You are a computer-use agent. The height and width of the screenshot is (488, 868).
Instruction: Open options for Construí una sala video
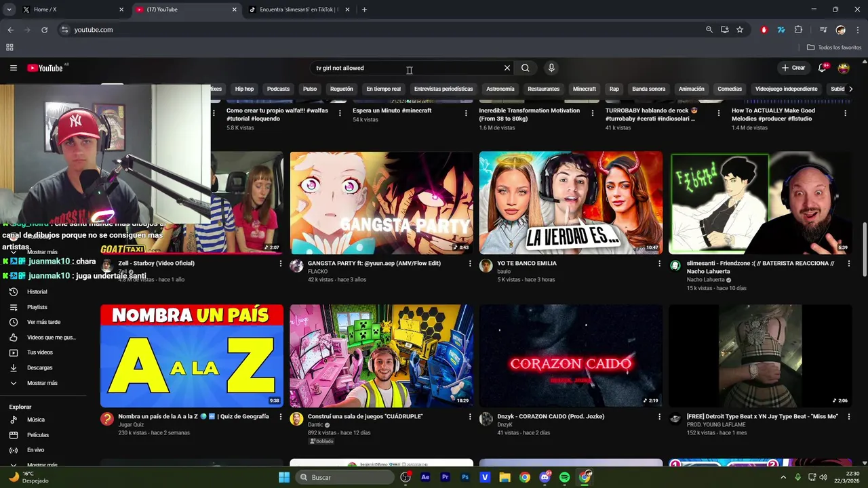pyautogui.click(x=470, y=416)
